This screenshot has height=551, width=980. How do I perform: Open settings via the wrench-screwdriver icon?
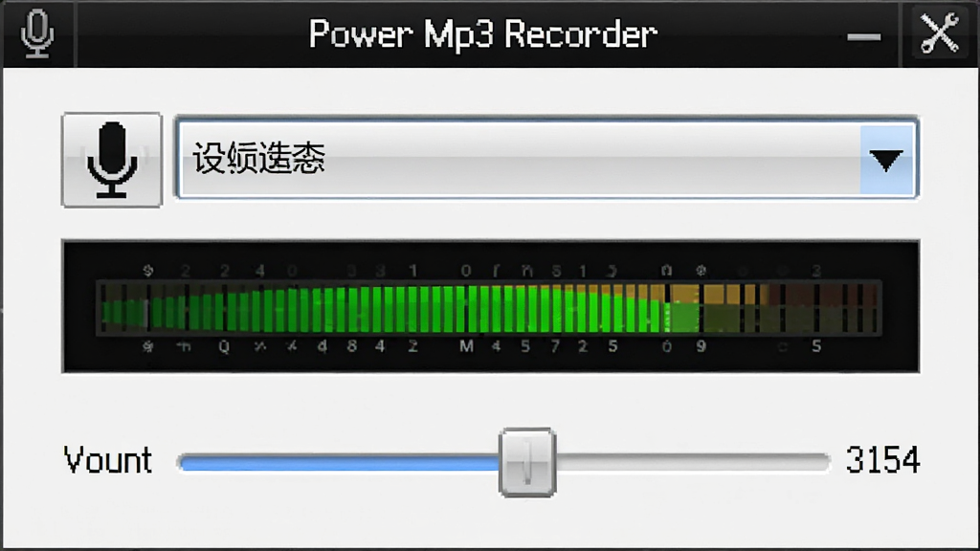click(939, 33)
